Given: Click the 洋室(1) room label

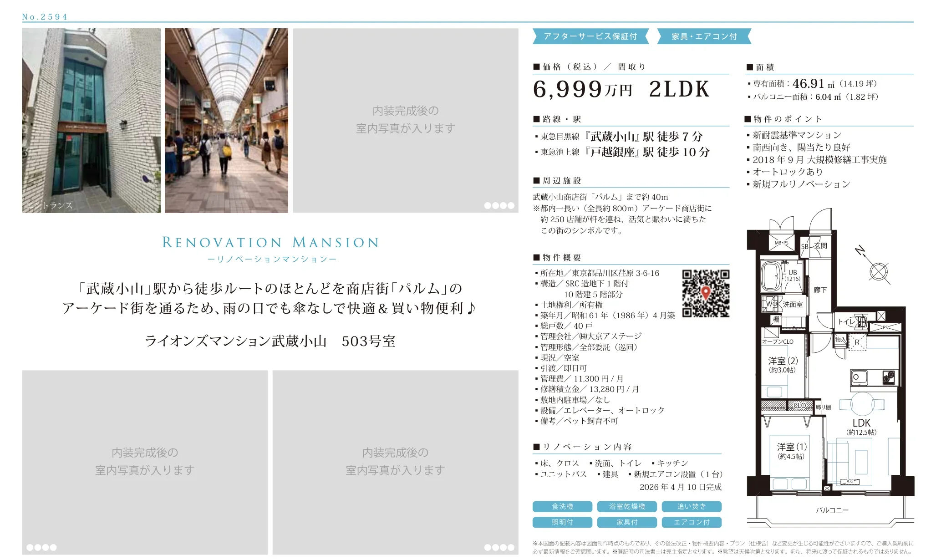Looking at the screenshot, I should pos(792,447).
